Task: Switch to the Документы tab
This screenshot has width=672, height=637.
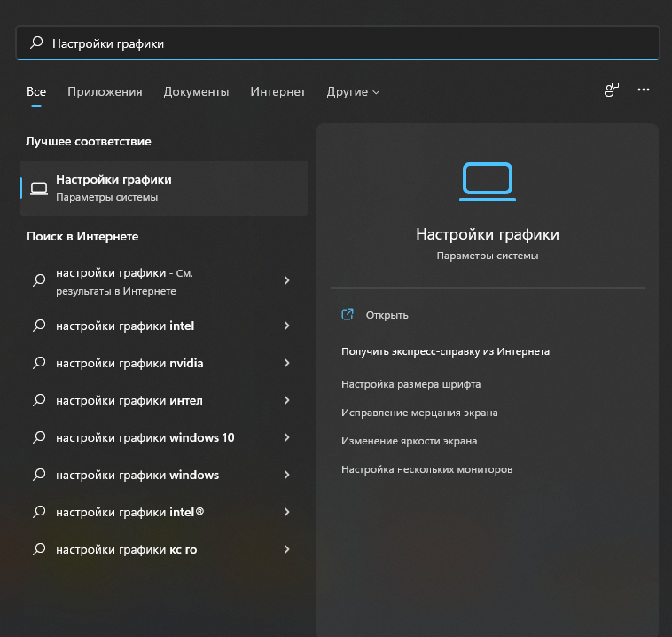Action: tap(196, 91)
